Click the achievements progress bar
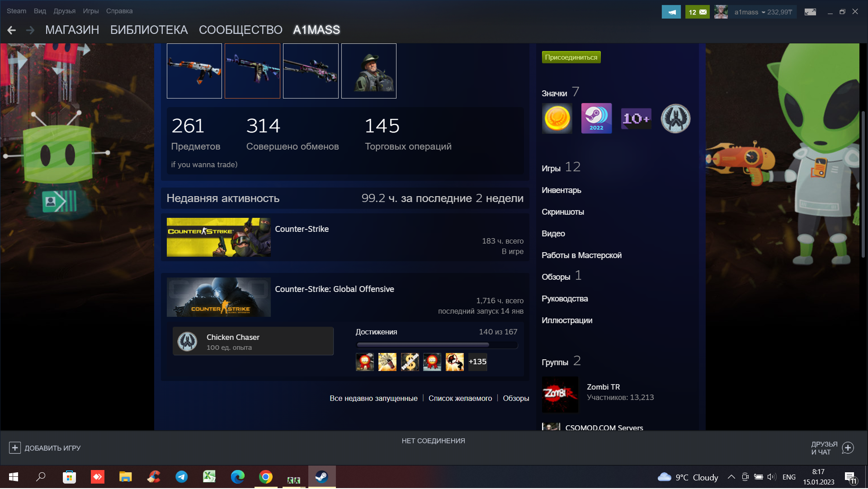 pyautogui.click(x=437, y=345)
